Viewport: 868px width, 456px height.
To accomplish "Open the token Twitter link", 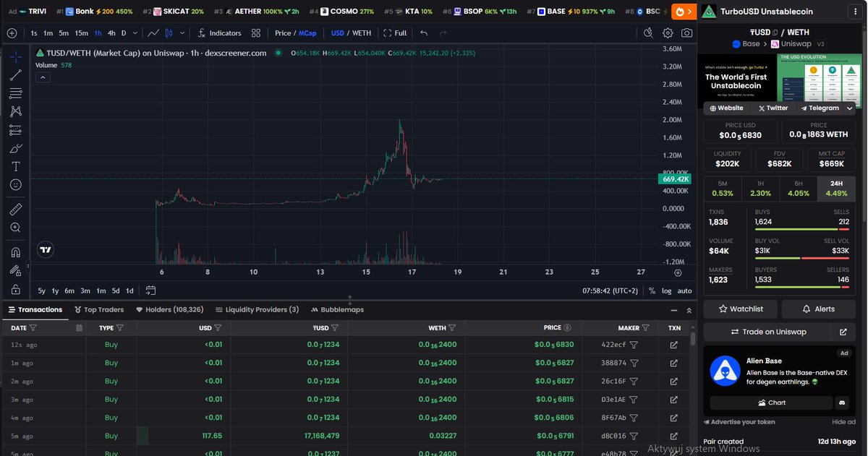I will pyautogui.click(x=773, y=108).
